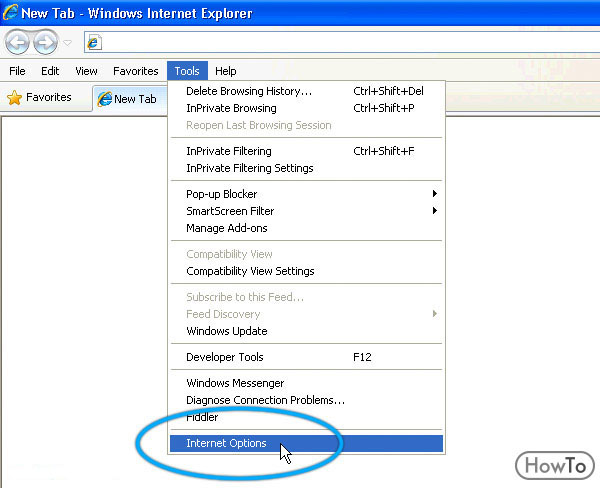Expand the SmartScreen Filter submenu
600x488 pixels.
point(306,211)
